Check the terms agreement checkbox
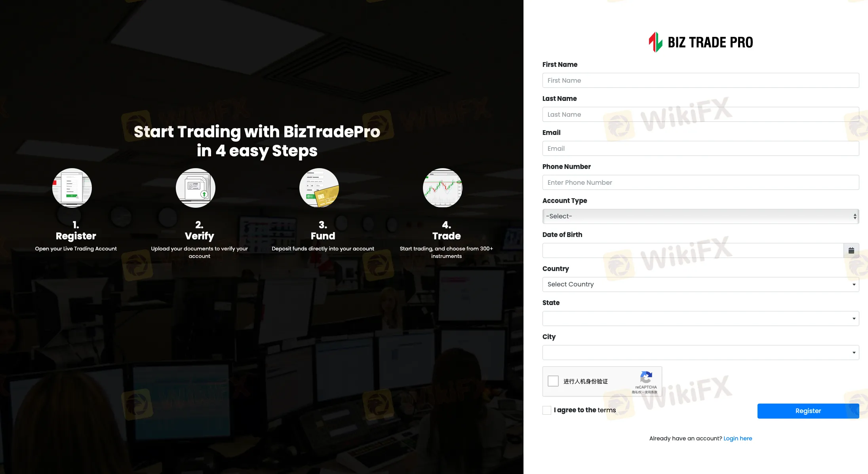 [x=546, y=410]
